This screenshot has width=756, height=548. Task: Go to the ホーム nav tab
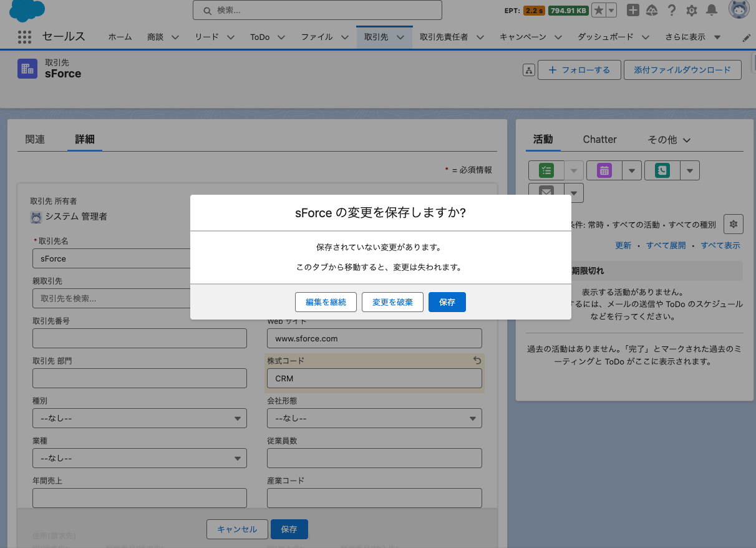coord(120,37)
